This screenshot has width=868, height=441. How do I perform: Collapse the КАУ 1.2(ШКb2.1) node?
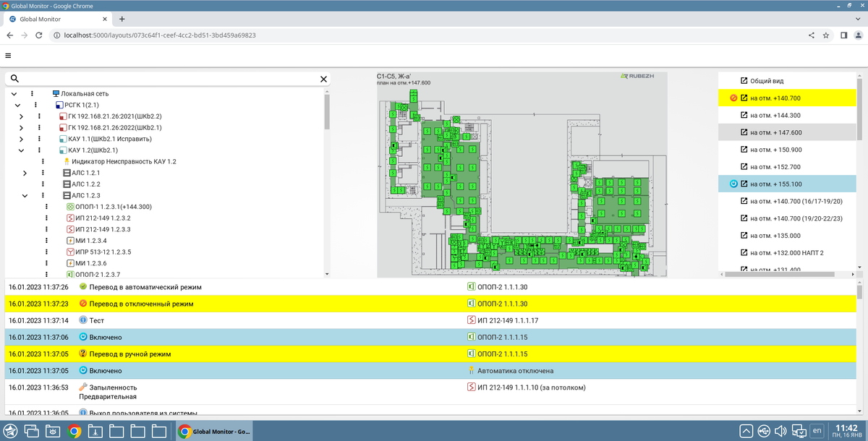tap(21, 150)
